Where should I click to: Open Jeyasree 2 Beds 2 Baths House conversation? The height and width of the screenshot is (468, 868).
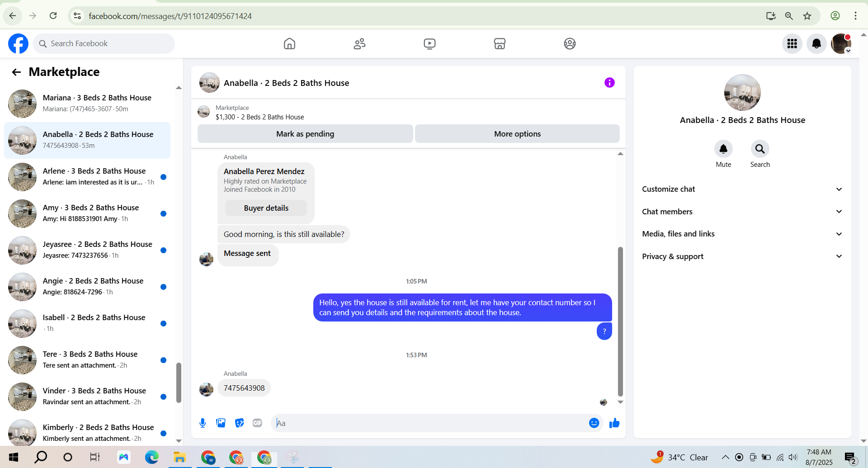tap(87, 250)
